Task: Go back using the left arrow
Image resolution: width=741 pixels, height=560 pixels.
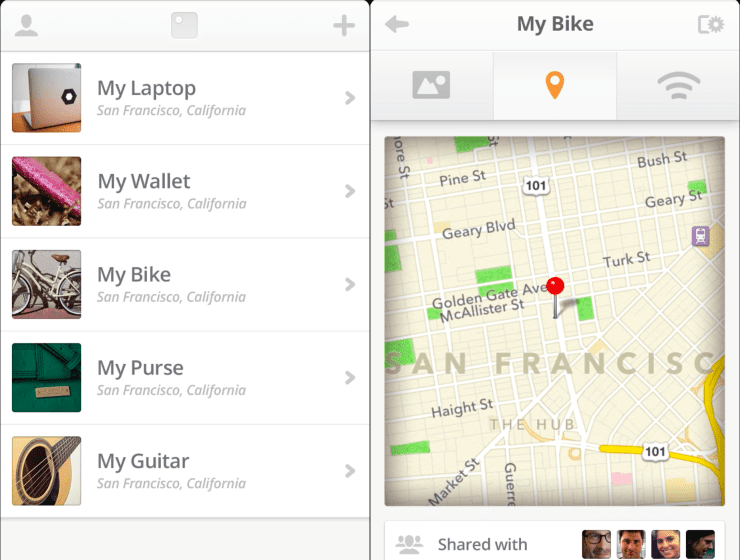Action: pos(397,25)
